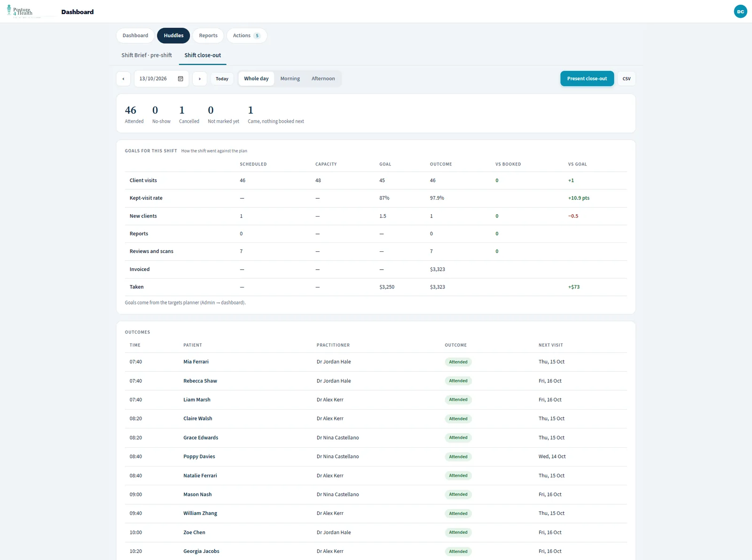Click the 13/10/2026 date input field

161,79
